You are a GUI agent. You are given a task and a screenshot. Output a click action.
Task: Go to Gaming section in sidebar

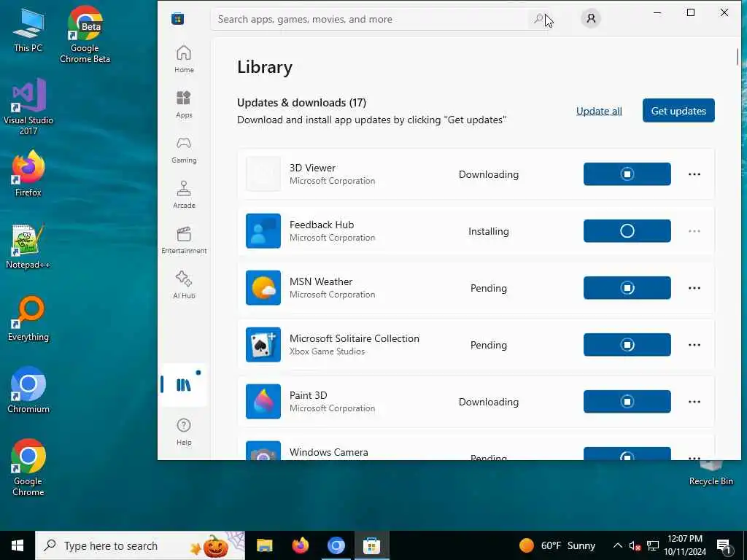click(184, 150)
